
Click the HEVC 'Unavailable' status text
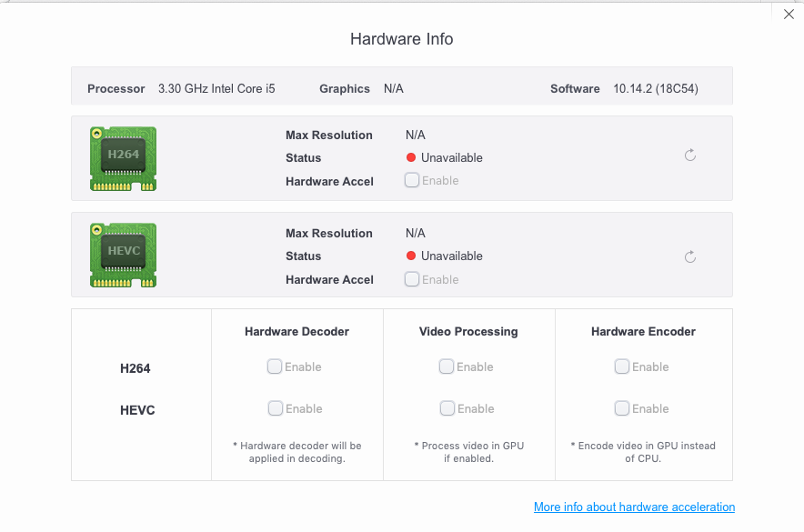coord(452,256)
